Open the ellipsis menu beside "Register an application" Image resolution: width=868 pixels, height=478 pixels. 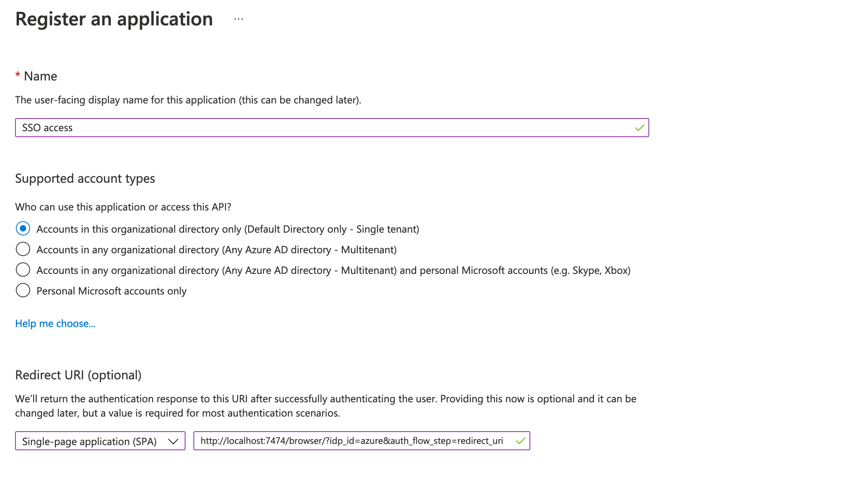238,19
